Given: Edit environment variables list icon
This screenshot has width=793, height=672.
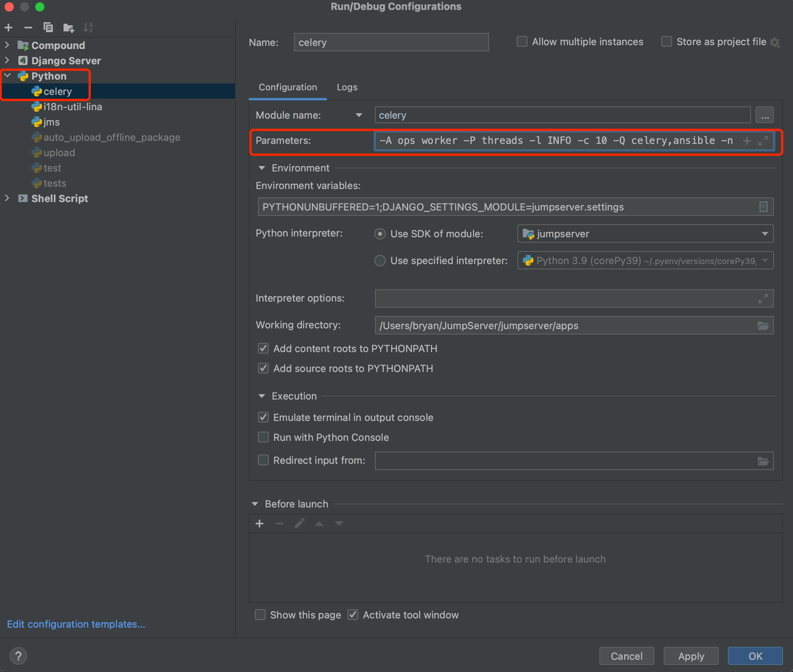Looking at the screenshot, I should pos(763,207).
